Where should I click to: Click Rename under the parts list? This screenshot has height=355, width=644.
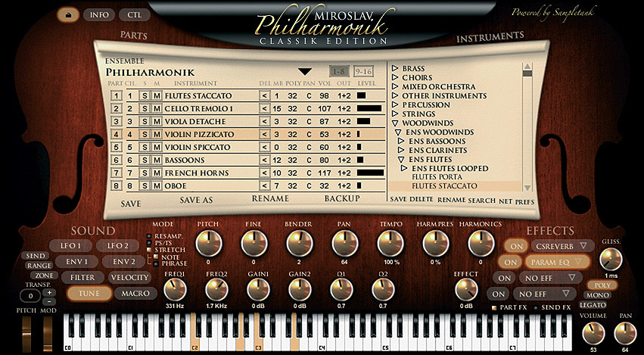[x=270, y=198]
